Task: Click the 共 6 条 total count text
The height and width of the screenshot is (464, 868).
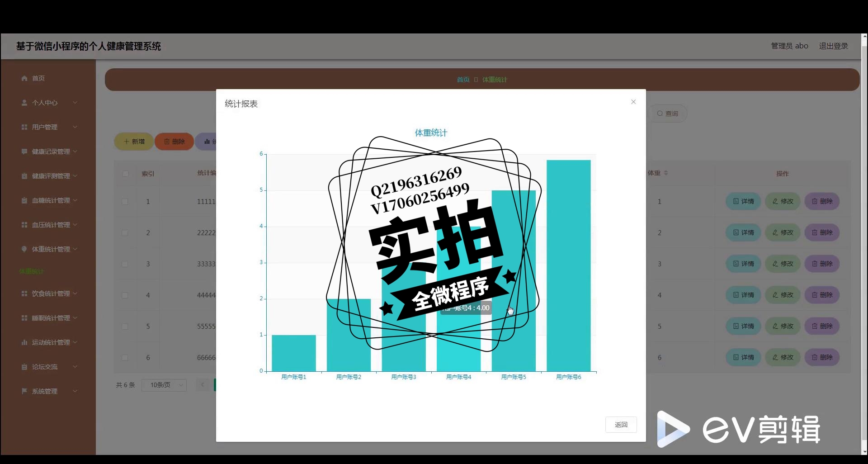Action: click(x=125, y=385)
